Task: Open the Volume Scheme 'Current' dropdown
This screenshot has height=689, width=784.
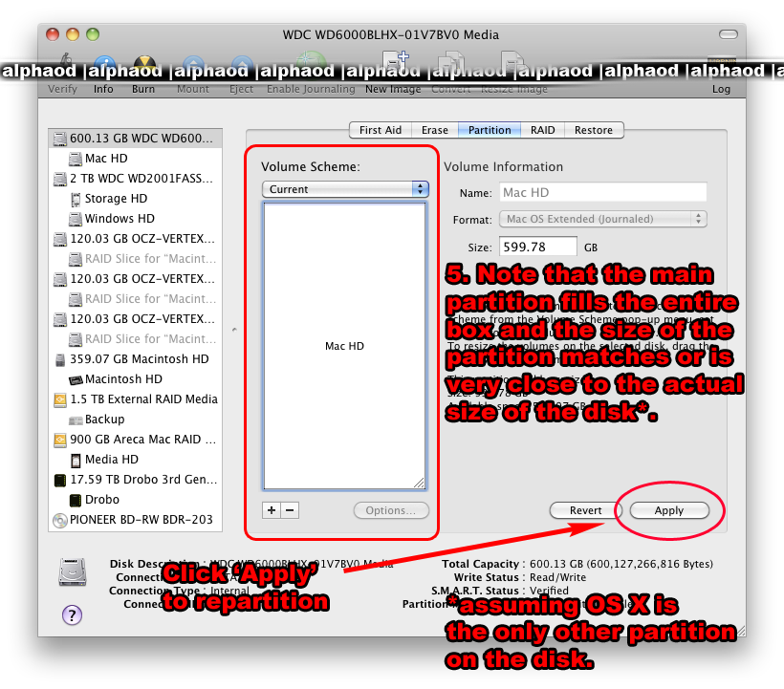Action: point(345,189)
